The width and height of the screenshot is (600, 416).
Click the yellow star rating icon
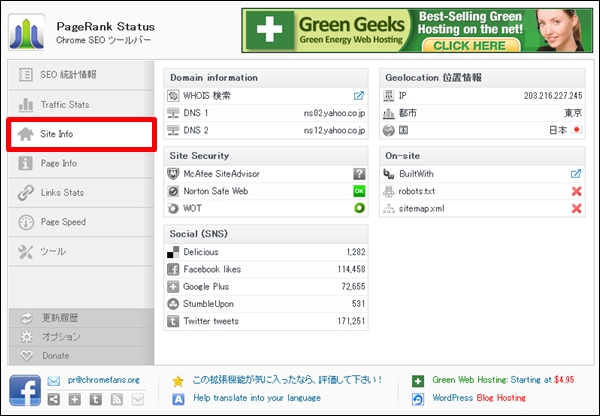coord(178,381)
